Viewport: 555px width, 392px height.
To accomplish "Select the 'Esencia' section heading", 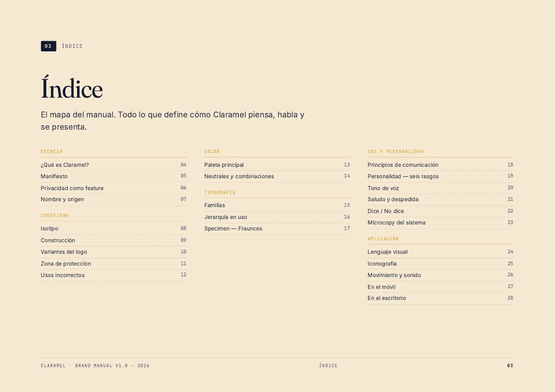I will tap(52, 151).
